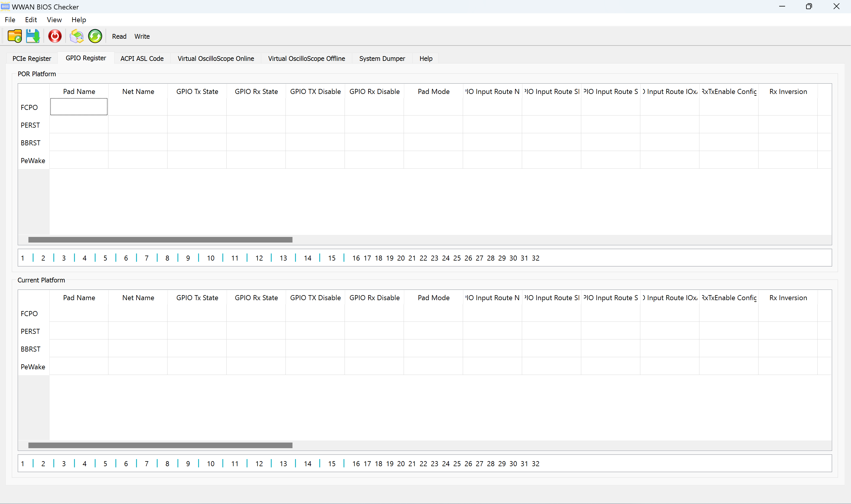Click bit number 5 under POR Platform
This screenshot has width=851, height=504.
tap(105, 258)
